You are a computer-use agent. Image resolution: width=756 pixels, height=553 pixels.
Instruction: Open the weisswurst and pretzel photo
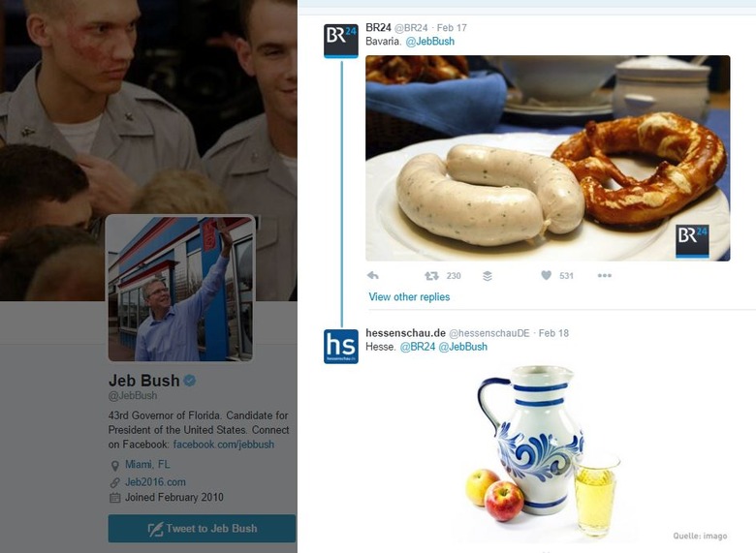pos(548,158)
